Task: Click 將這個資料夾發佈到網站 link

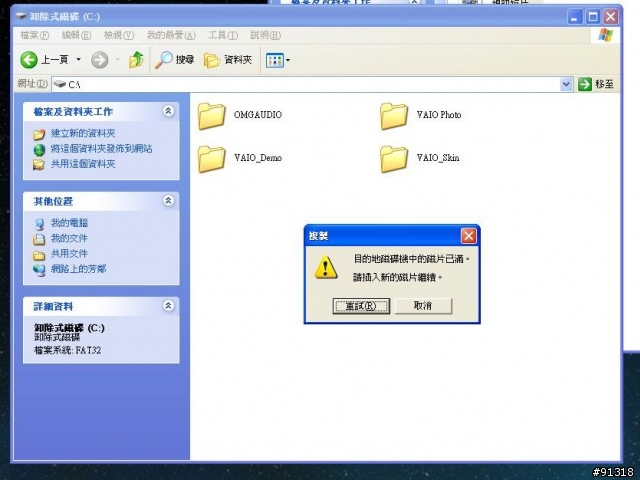Action: click(x=101, y=149)
